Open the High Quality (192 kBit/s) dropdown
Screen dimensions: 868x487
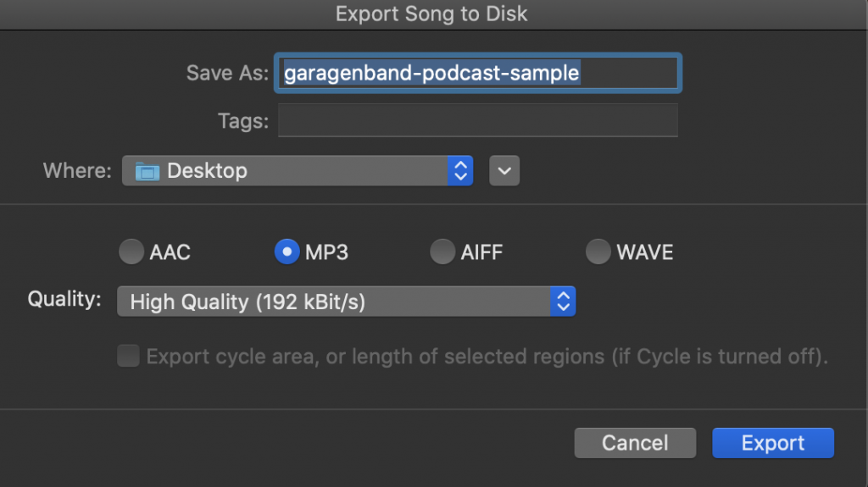346,302
